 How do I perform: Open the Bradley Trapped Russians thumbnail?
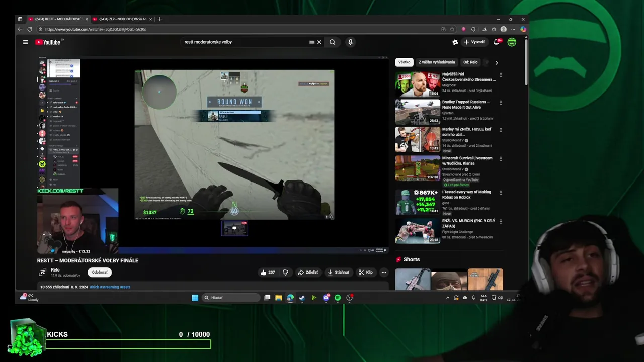coord(418,112)
